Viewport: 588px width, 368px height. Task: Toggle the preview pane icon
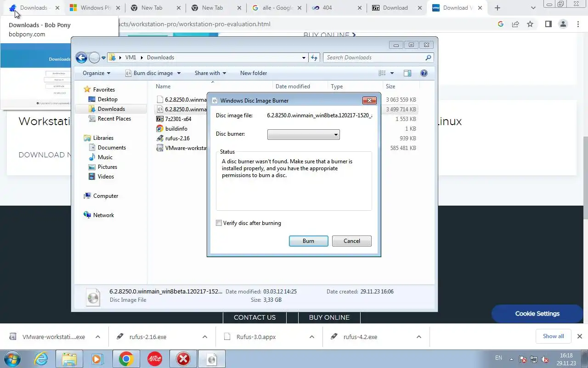click(407, 73)
